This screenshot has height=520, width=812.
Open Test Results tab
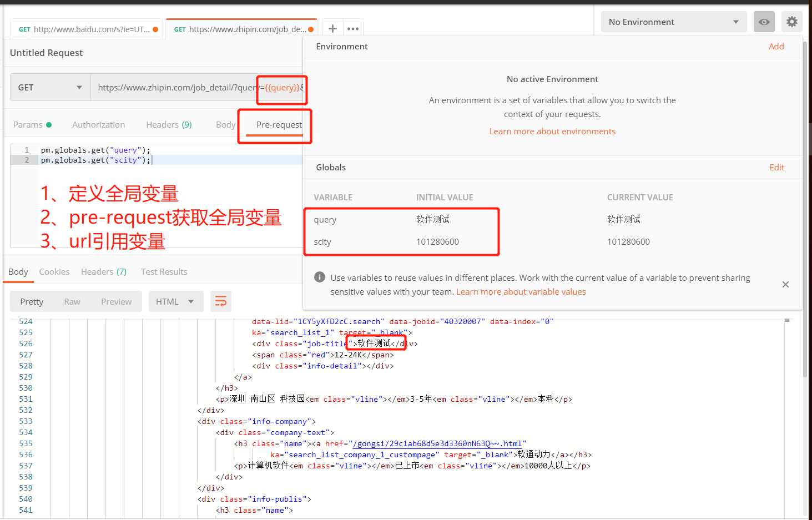click(x=164, y=271)
